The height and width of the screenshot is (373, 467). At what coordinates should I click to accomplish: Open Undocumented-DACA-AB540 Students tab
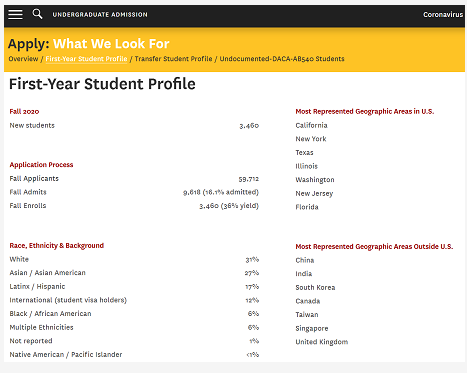(282, 59)
